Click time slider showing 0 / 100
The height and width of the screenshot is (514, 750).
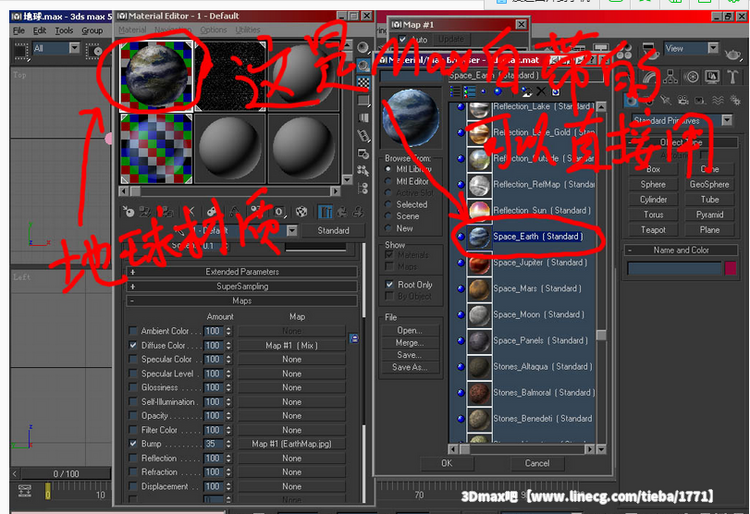(66, 474)
